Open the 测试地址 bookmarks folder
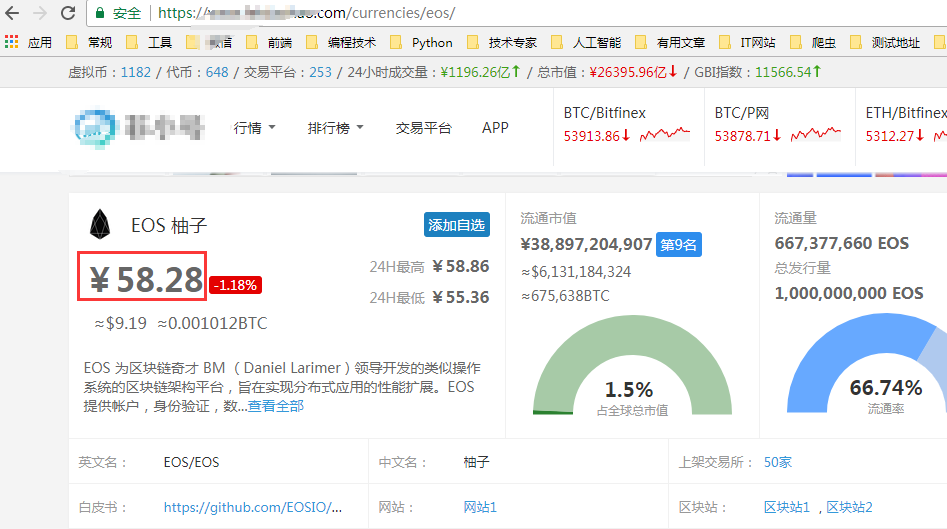Screen dimensions: 947x529 tap(885, 42)
